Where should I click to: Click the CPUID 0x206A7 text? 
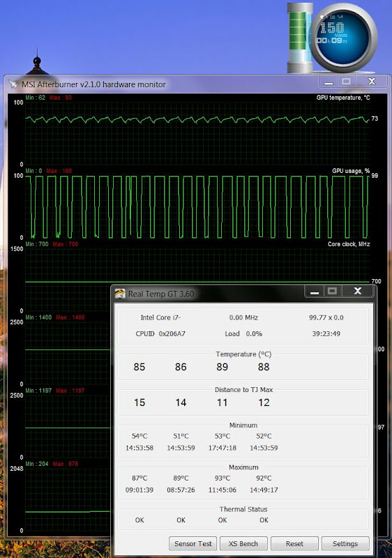[160, 334]
